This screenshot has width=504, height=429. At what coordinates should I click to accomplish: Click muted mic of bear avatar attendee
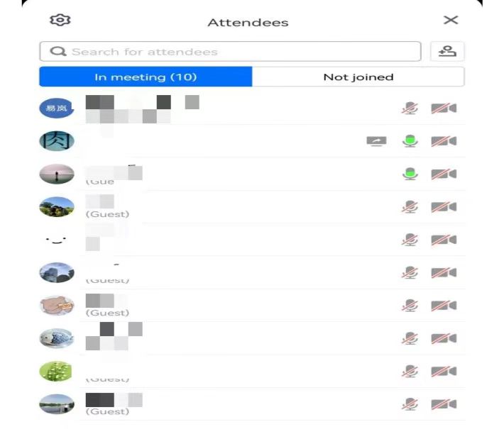pos(410,306)
